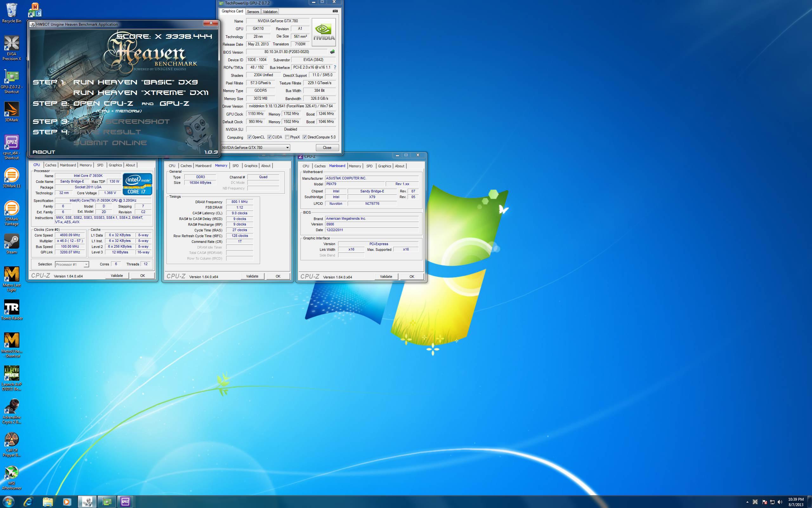
Task: Click Close button in GPU-Z window
Action: (327, 148)
